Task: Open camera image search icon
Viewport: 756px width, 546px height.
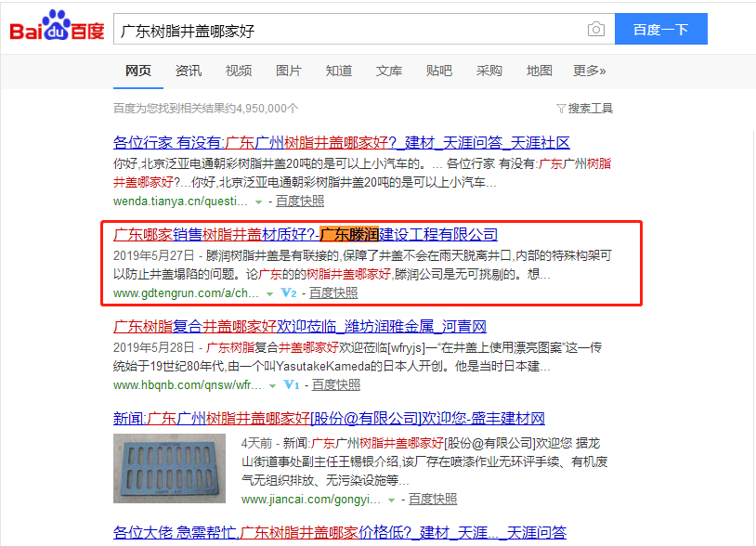Action: [x=596, y=30]
